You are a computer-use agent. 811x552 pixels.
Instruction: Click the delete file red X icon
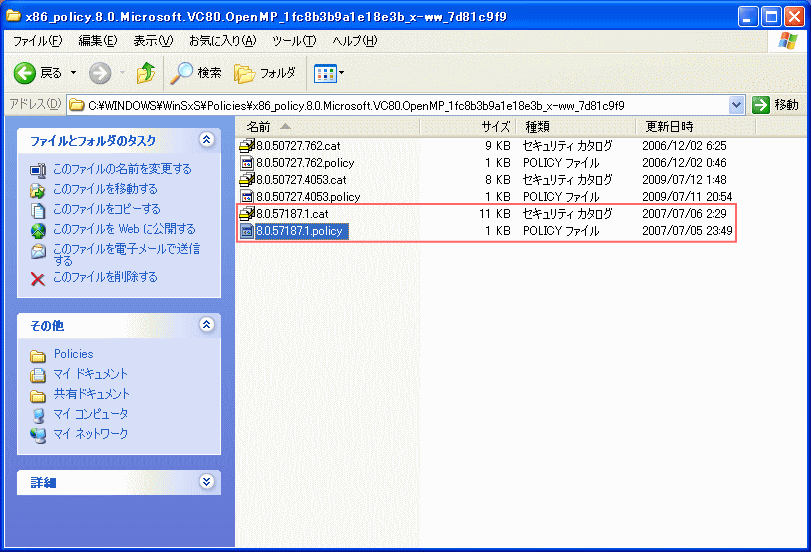coord(38,277)
